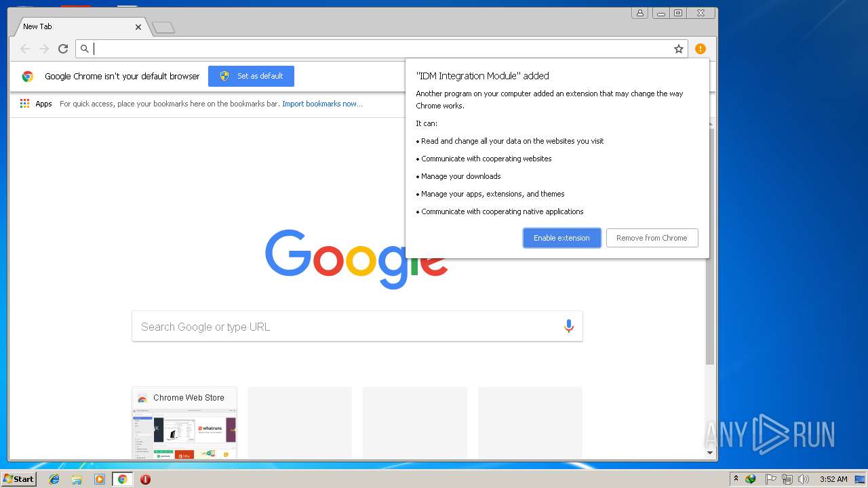868x488 pixels.
Task: Open Action Center flag icon
Action: pos(770,479)
